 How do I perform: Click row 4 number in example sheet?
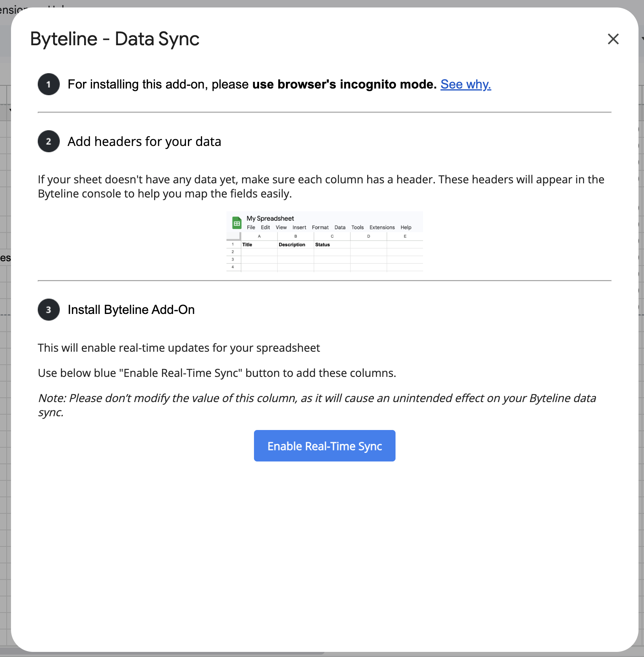click(x=233, y=267)
